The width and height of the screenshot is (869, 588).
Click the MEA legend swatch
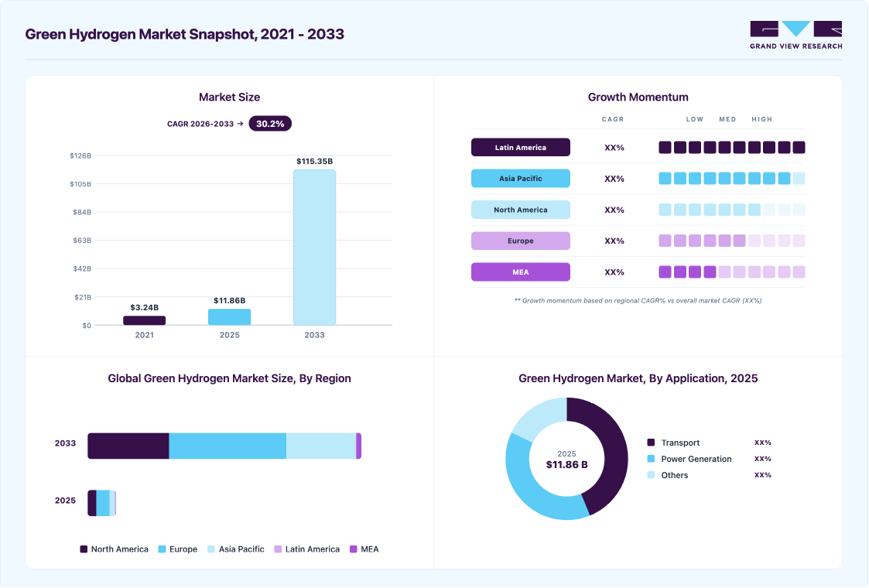(x=354, y=549)
